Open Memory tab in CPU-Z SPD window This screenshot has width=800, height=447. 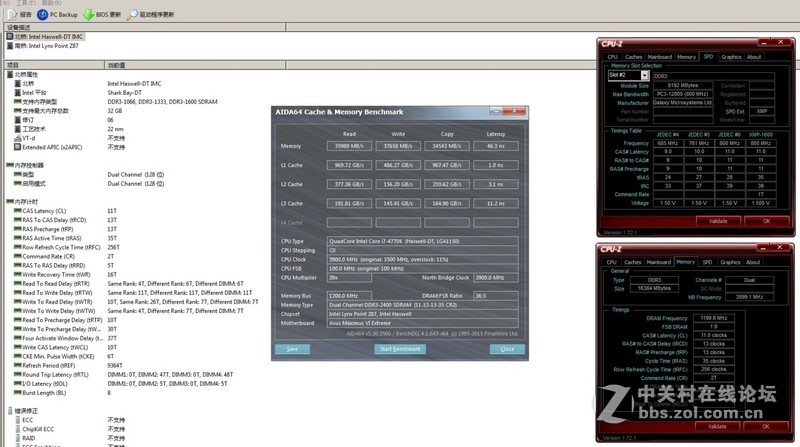click(687, 57)
